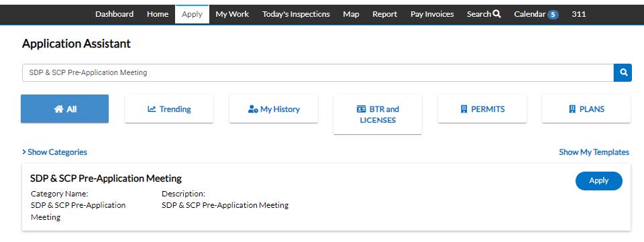The width and height of the screenshot is (644, 242).
Task: Select the Trending filter button
Action: 169,109
